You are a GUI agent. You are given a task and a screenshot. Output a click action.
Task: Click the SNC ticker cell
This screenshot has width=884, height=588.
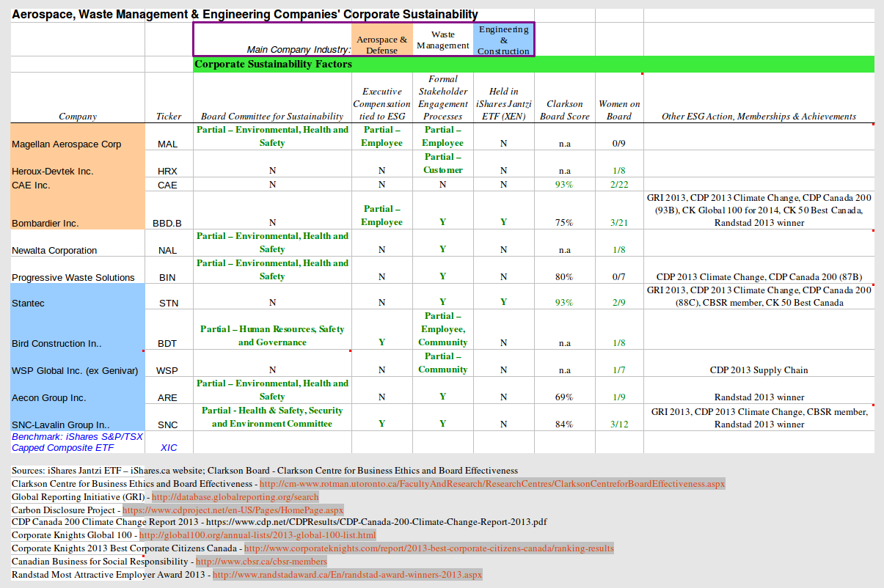point(169,417)
